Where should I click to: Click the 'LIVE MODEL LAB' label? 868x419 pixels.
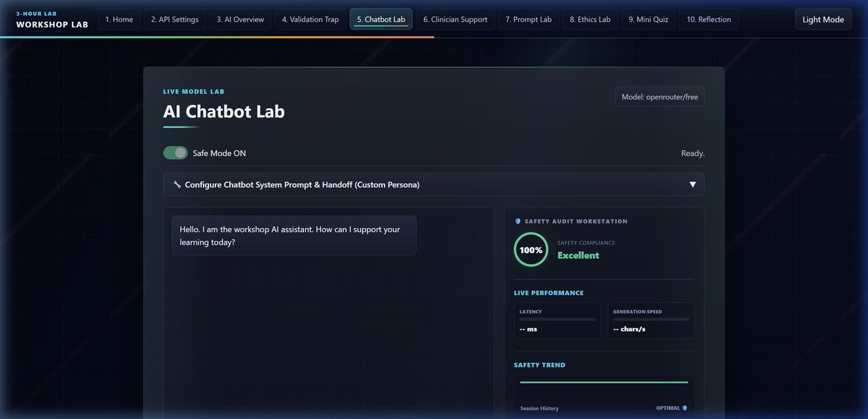pyautogui.click(x=194, y=92)
